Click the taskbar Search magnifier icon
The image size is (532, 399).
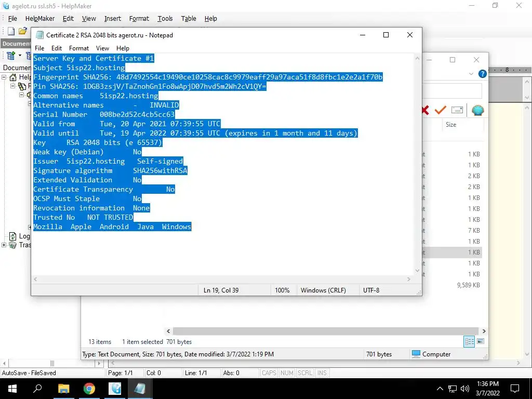(x=37, y=389)
